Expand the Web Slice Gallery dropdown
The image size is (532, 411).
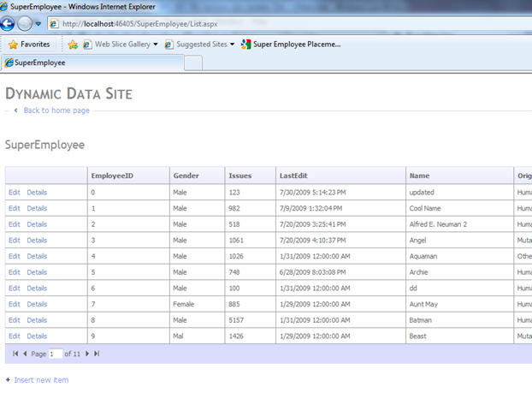[x=156, y=45]
